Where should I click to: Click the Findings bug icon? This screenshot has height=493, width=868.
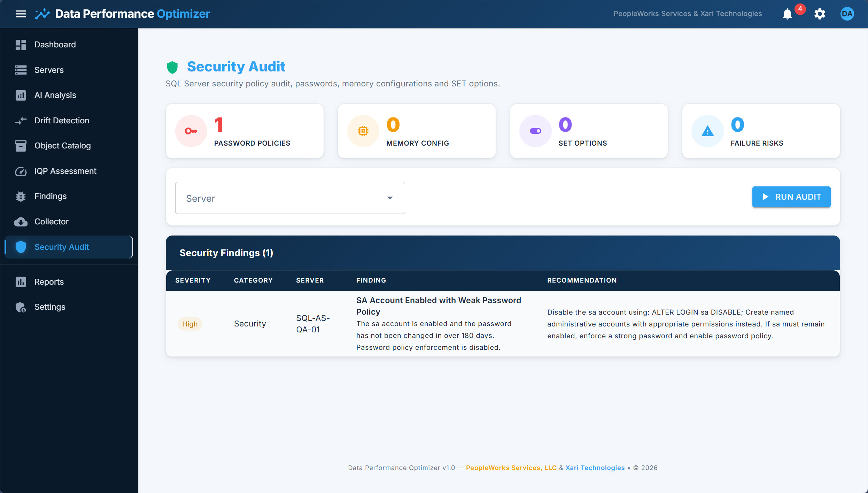click(21, 197)
